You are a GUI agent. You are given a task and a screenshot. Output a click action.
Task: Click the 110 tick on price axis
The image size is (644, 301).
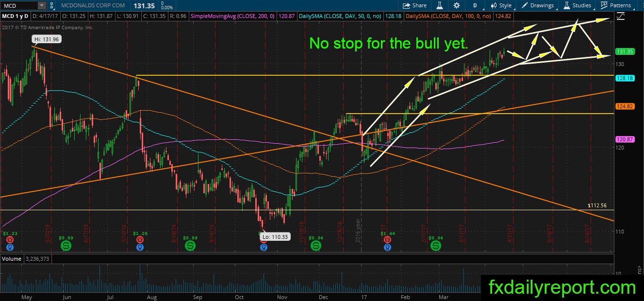click(620, 232)
